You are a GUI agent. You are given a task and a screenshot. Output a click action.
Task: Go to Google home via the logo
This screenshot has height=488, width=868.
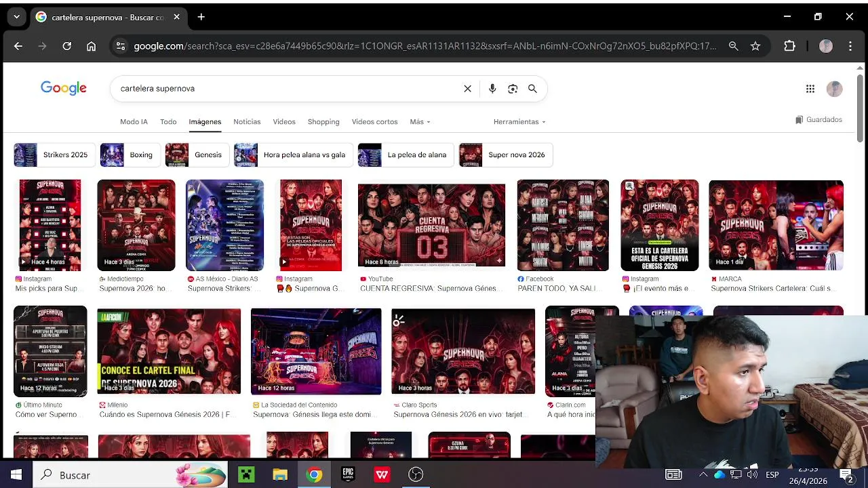click(64, 88)
